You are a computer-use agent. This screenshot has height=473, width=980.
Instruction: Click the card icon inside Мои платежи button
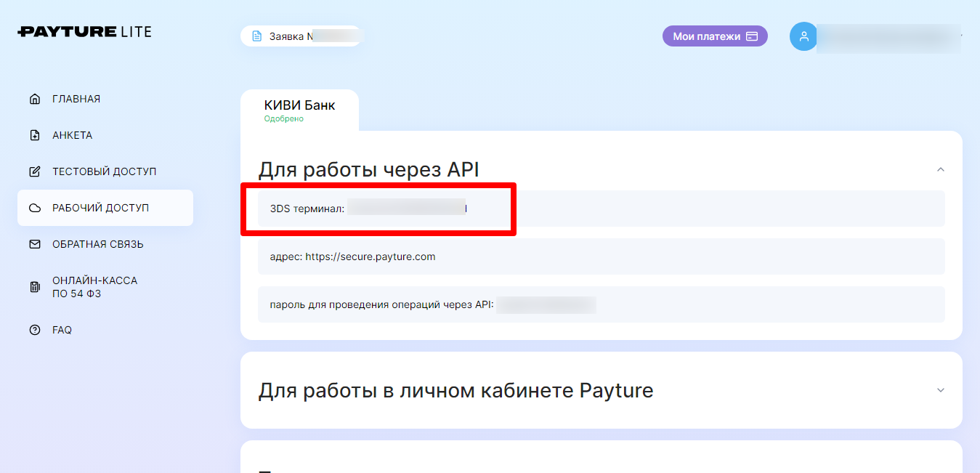[x=752, y=36]
